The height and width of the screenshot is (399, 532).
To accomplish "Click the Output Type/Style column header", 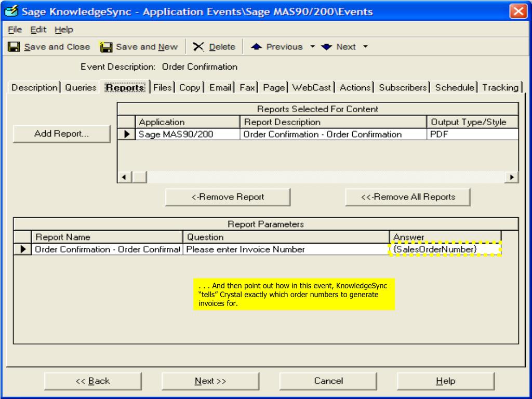I will click(472, 122).
